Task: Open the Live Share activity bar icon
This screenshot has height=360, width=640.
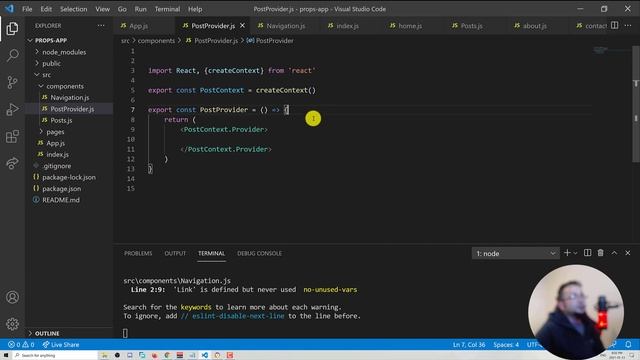Action: point(12,163)
